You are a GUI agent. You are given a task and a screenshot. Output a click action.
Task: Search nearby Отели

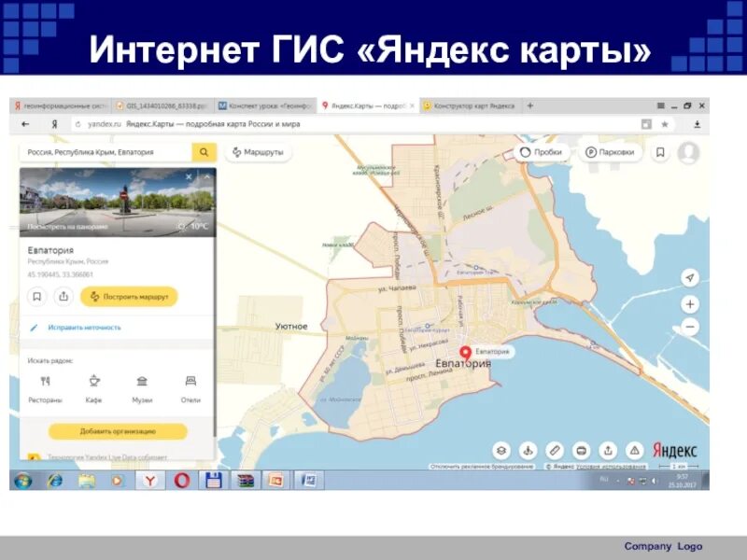190,389
